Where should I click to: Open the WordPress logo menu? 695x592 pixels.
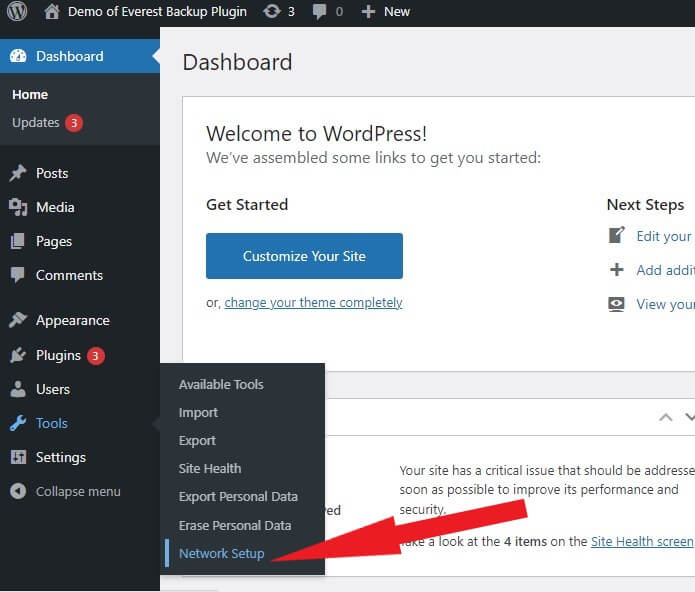point(17,11)
